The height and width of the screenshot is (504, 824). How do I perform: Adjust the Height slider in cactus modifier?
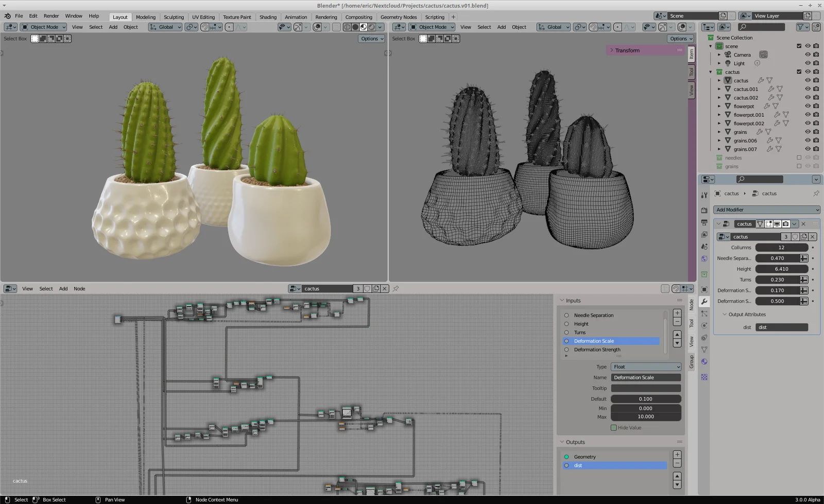782,269
